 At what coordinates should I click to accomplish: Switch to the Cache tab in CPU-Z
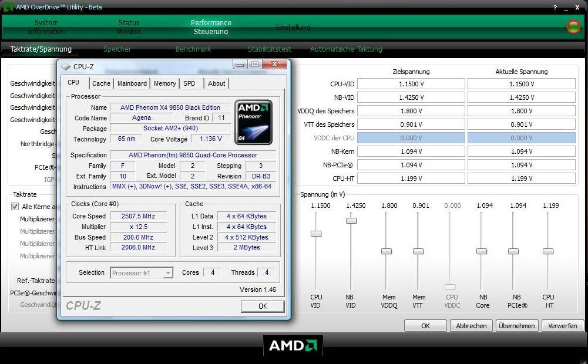[101, 83]
